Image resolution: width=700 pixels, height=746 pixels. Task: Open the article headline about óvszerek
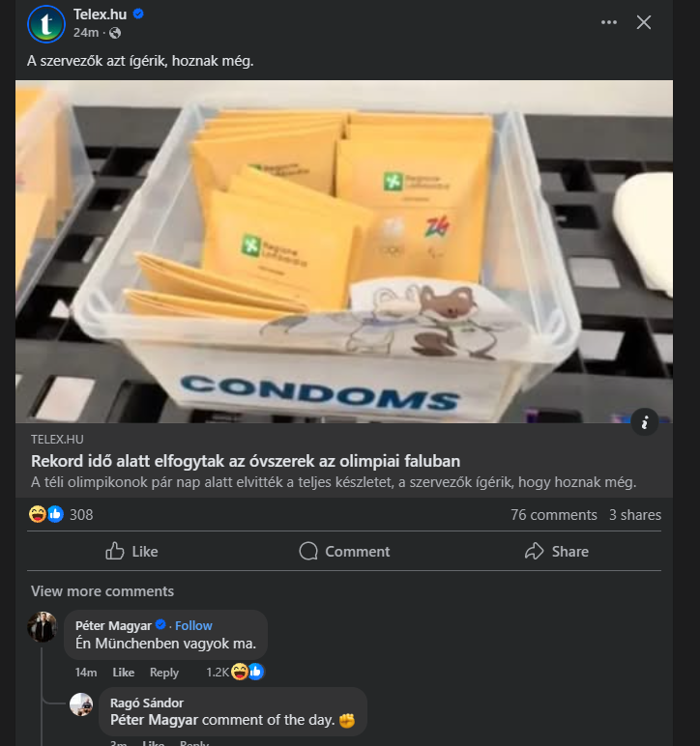(x=245, y=461)
